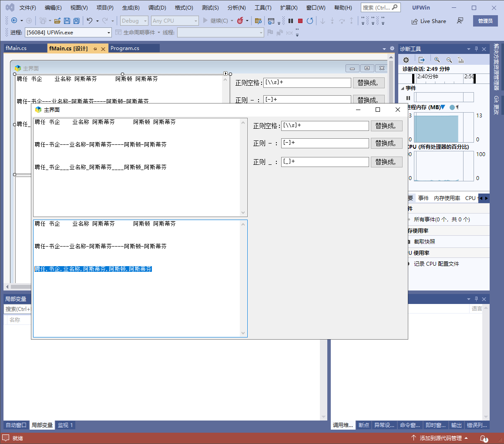Open the 工具(T) menu

[262, 8]
